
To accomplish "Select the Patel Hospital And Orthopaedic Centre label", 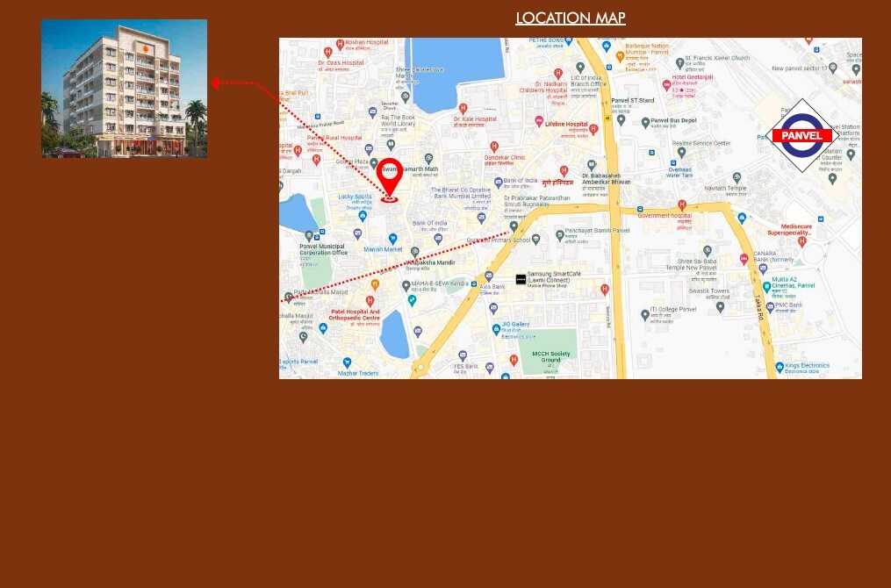I will [355, 314].
